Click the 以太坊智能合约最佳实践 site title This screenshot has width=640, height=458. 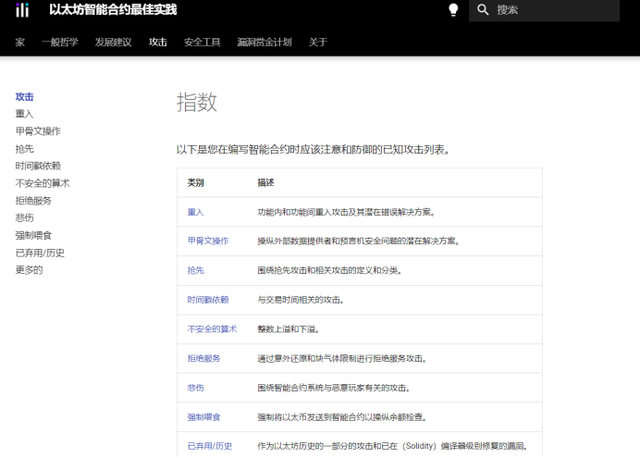coord(113,10)
